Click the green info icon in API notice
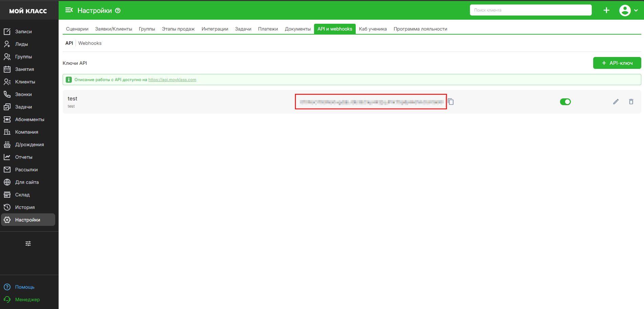644x309 pixels. click(x=69, y=80)
